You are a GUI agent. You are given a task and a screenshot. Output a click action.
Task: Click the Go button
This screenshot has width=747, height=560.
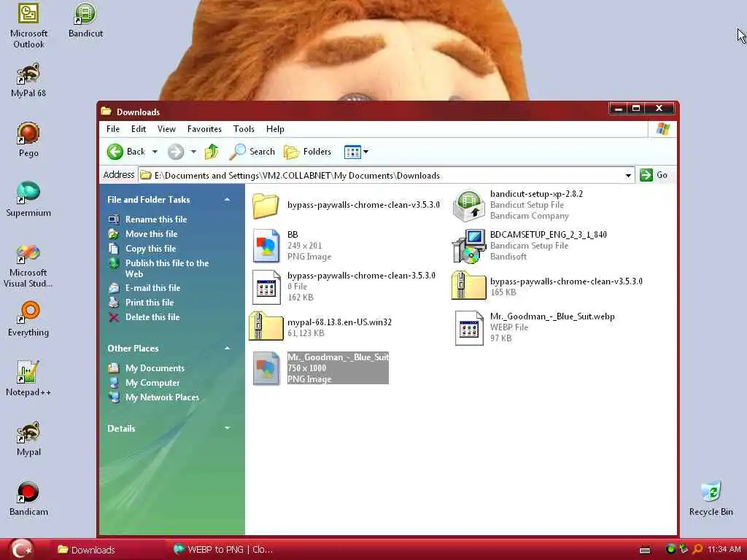(x=654, y=175)
